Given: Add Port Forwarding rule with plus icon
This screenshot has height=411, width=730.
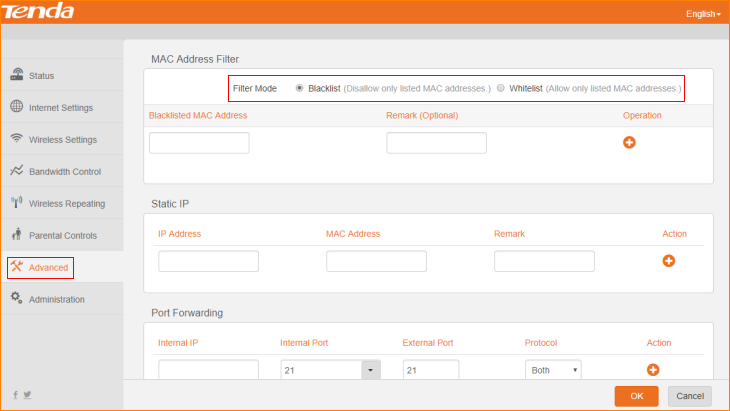Looking at the screenshot, I should [x=652, y=369].
